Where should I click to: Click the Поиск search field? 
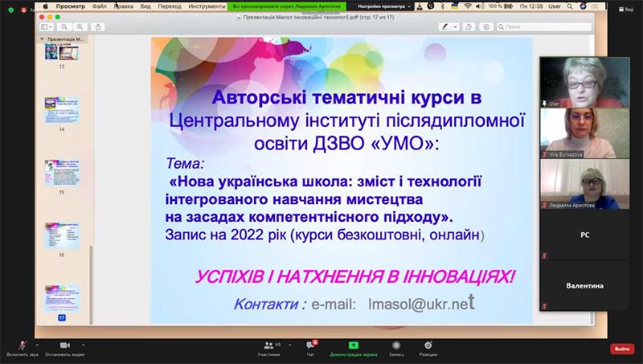tap(544, 27)
